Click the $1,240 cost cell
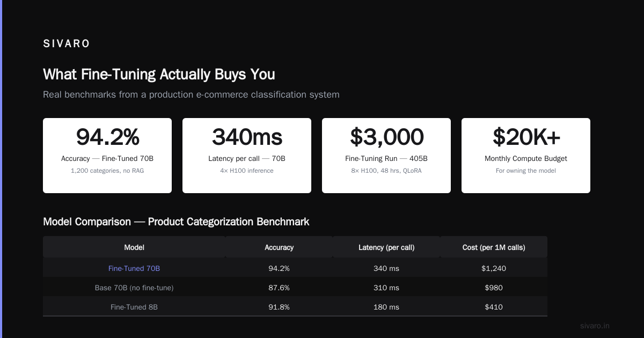Image resolution: width=644 pixels, height=338 pixels. [494, 268]
